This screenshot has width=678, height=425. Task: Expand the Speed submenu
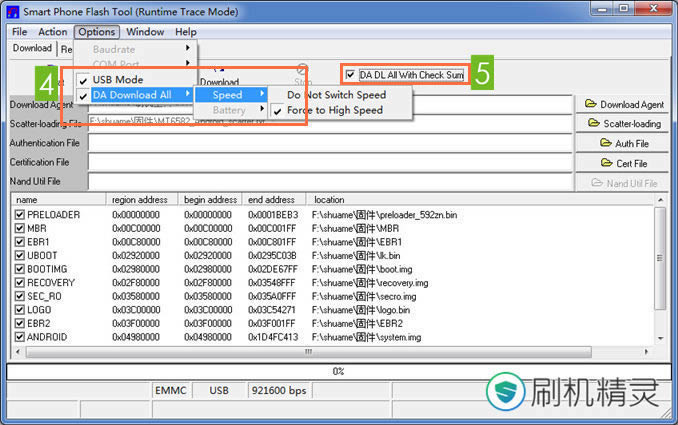tap(231, 94)
